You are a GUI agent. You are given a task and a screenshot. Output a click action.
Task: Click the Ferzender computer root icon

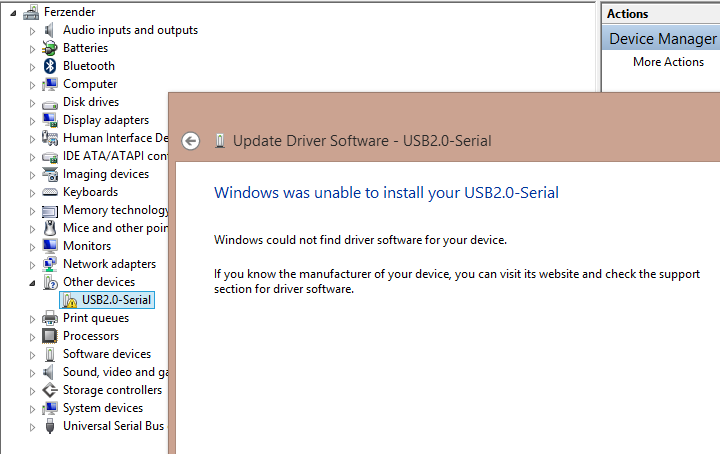(31, 12)
